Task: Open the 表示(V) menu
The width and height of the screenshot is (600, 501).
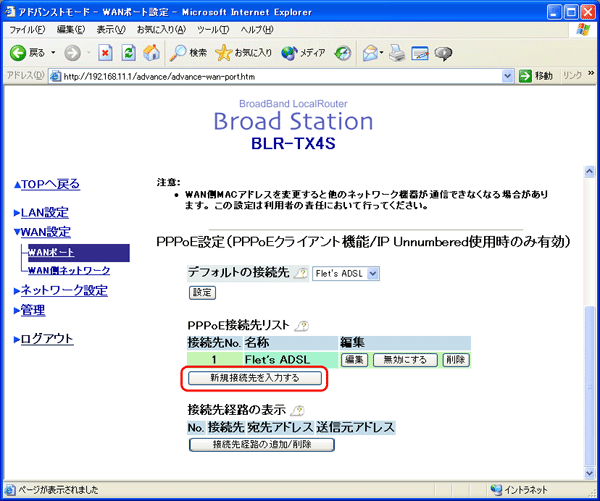Action: (111, 29)
